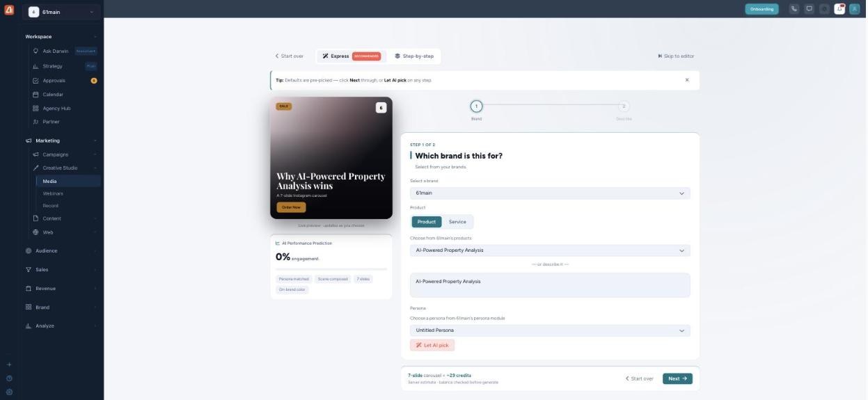Screen dimensions: 868x400
Task: Collapse the Creative Studio chevron
Action: (x=95, y=168)
